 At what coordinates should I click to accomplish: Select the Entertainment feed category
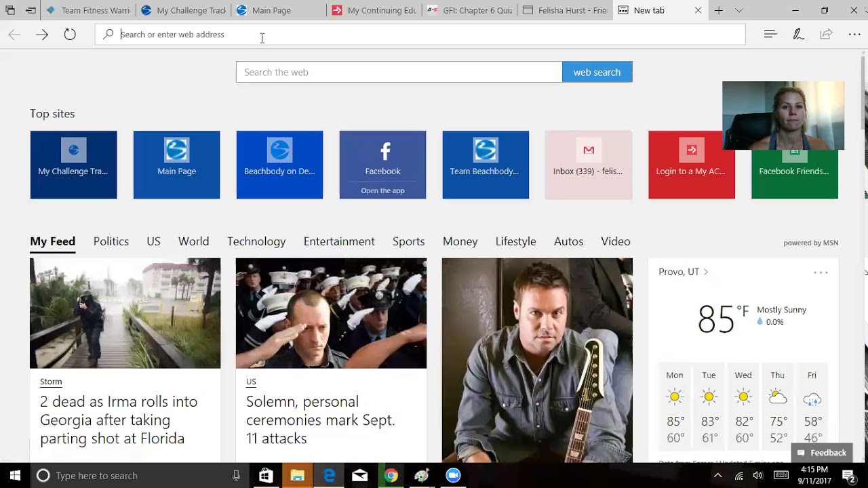click(339, 241)
